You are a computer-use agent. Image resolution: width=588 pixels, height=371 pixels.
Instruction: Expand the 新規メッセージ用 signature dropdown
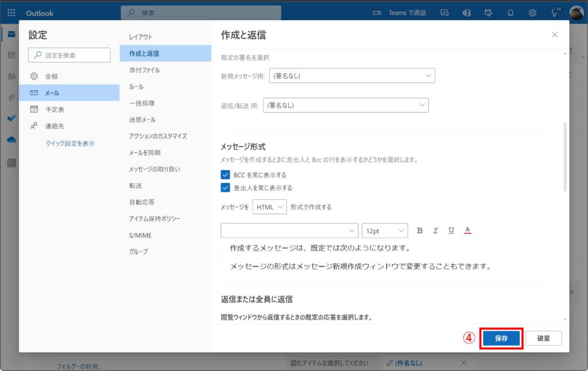pyautogui.click(x=351, y=75)
